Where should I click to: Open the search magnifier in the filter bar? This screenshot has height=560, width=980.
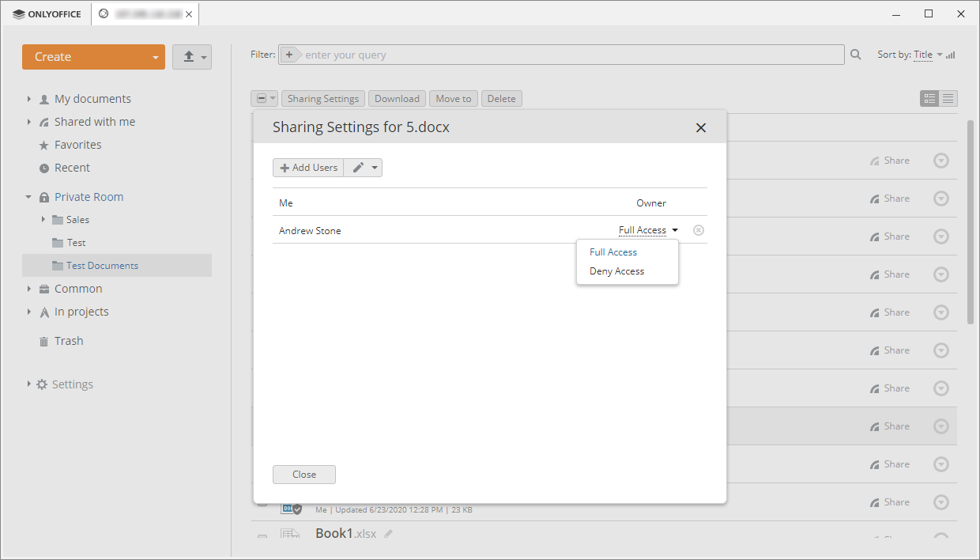[856, 54]
